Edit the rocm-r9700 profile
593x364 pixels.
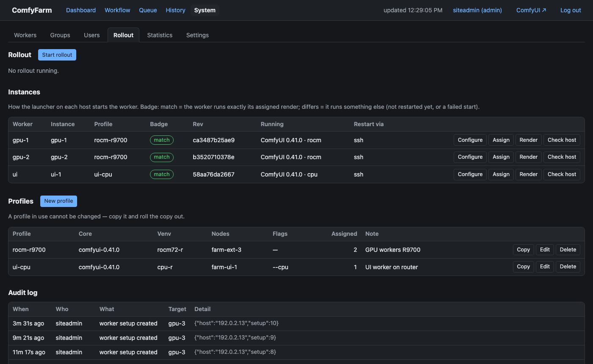click(545, 250)
